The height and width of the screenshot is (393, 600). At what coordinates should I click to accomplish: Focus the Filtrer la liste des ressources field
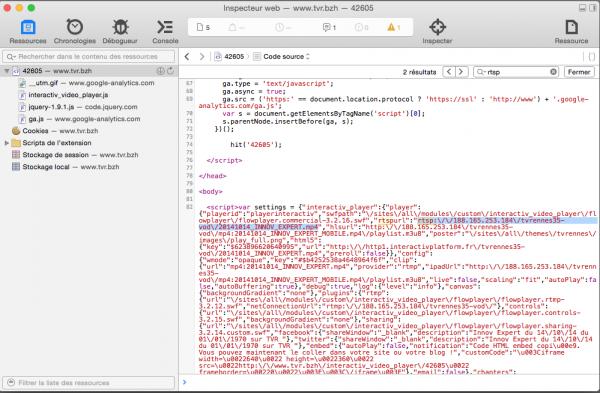point(89,383)
